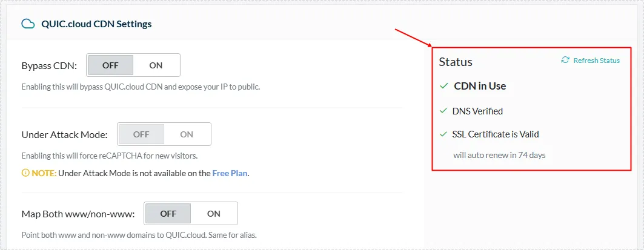Viewport: 644px width, 250px height.
Task: Click the checkmark beside CDN in Use
Action: [443, 86]
